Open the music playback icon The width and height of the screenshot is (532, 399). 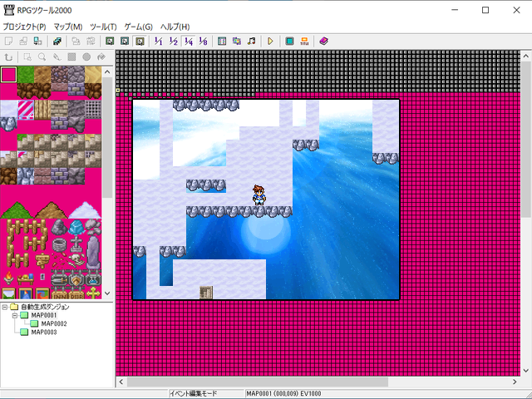[x=251, y=41]
